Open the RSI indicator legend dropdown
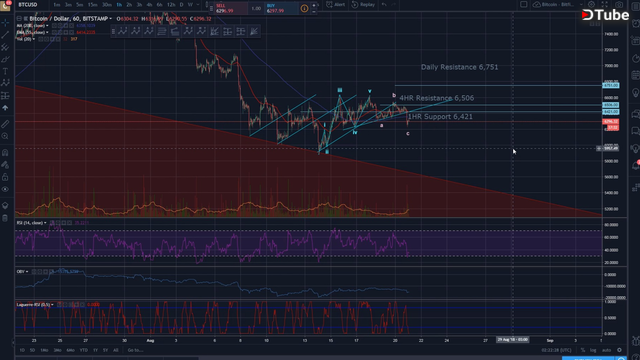 click(x=45, y=223)
